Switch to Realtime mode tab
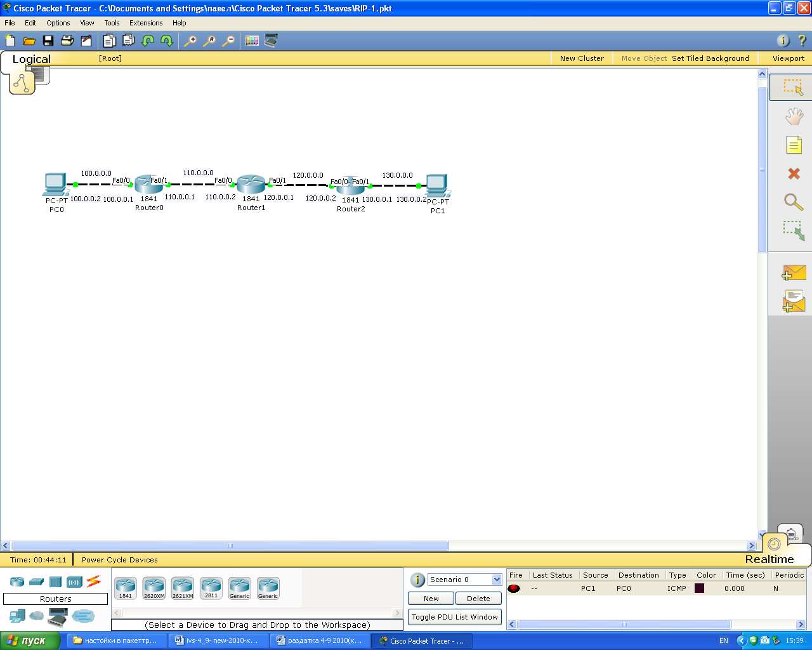This screenshot has width=812, height=650. point(769,559)
